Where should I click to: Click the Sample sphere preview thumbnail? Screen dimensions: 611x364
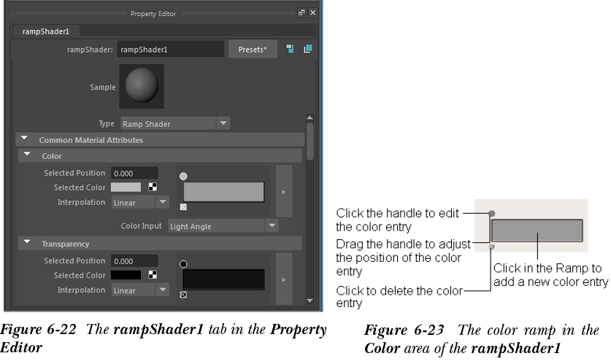pos(141,87)
